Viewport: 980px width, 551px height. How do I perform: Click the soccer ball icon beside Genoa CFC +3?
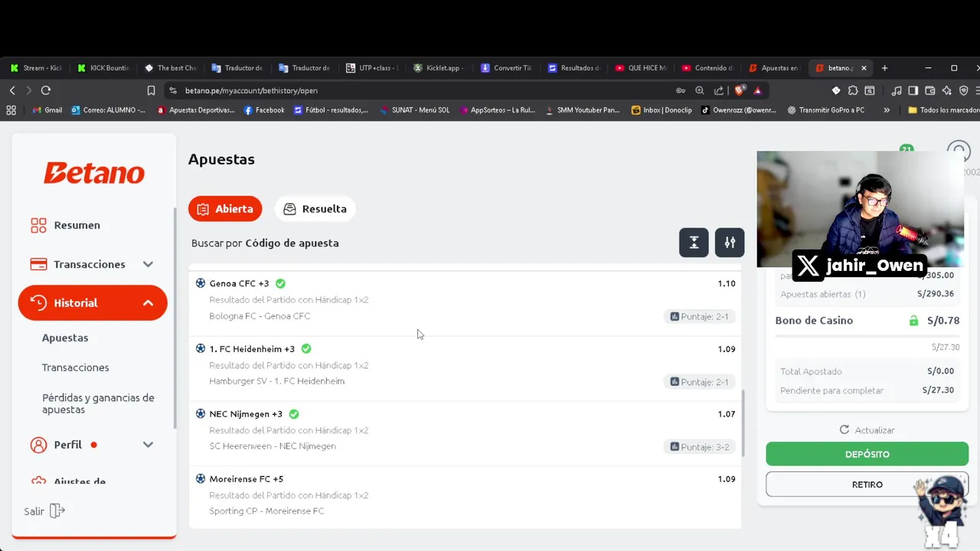(x=201, y=283)
